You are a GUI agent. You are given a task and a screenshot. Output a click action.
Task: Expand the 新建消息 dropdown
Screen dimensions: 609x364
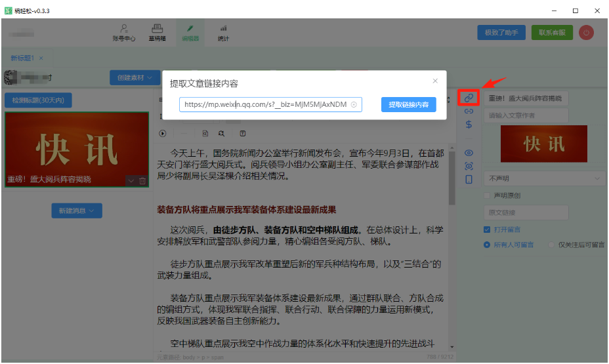tap(77, 211)
